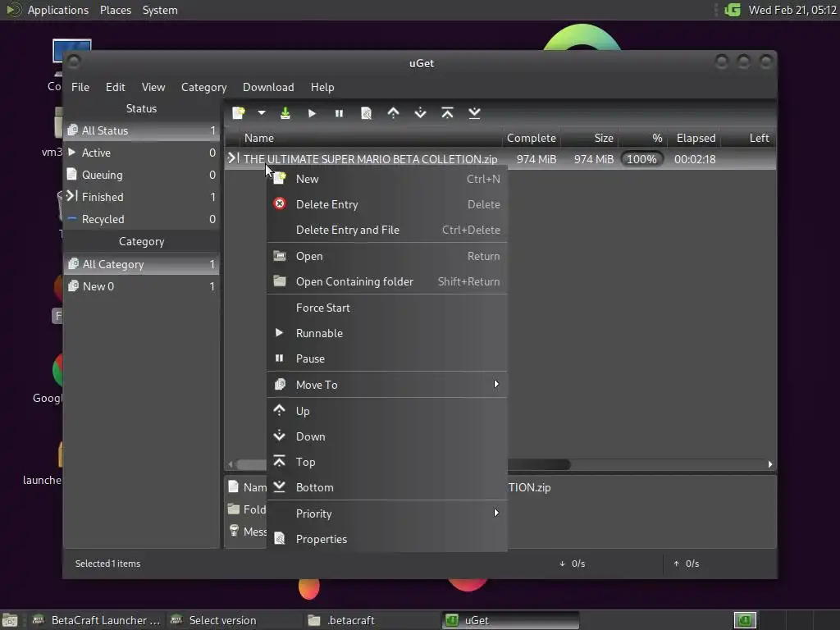
Task: Select the SUPER MARIO BETA COLLETION.zip row
Action: coord(500,159)
